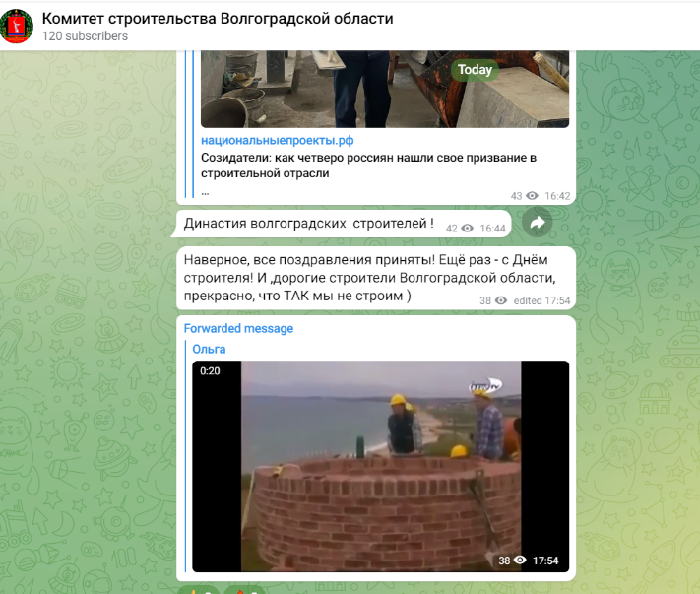Click the Forwarded message header
The width and height of the screenshot is (700, 594).
pos(238,329)
